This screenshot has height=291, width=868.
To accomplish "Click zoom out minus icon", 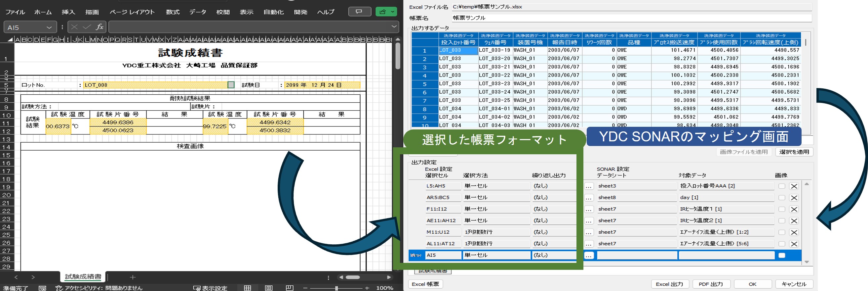I will [x=305, y=288].
